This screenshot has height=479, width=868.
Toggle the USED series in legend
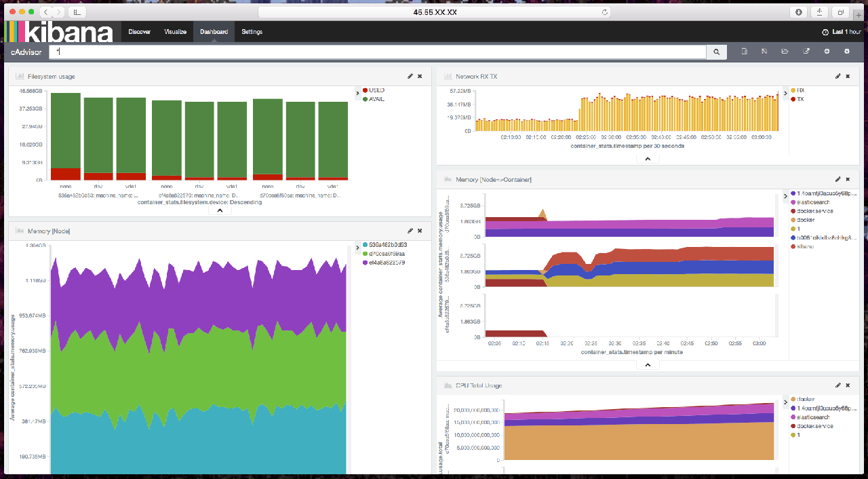coord(376,90)
